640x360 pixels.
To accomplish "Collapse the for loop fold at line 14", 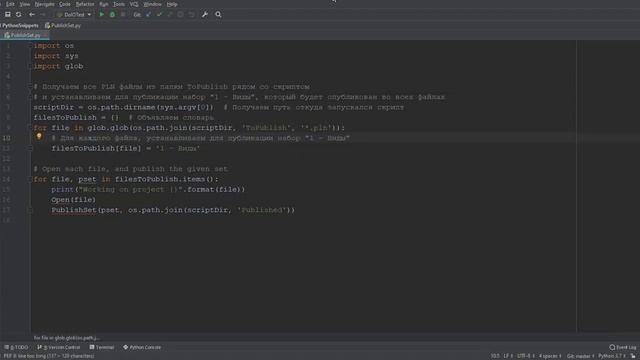I will (30, 179).
